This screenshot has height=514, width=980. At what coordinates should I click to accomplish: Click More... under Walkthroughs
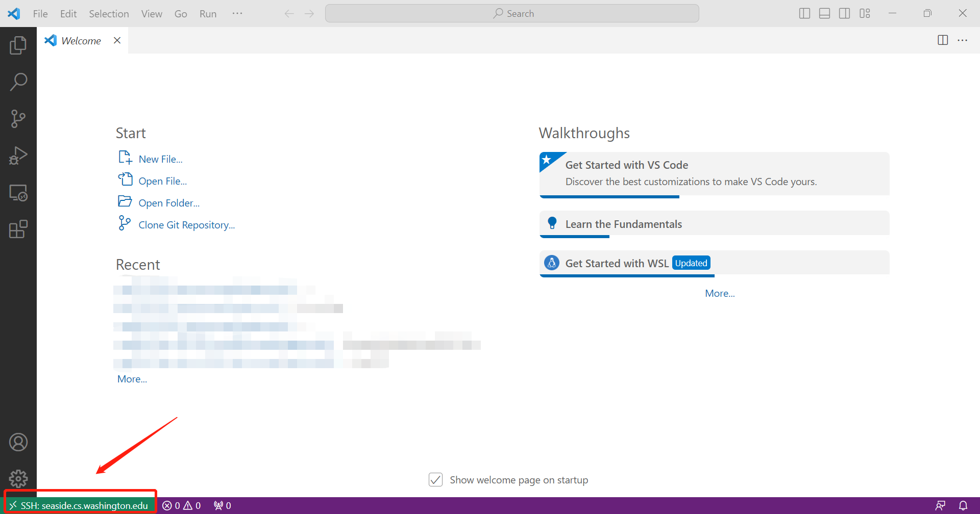[720, 293]
